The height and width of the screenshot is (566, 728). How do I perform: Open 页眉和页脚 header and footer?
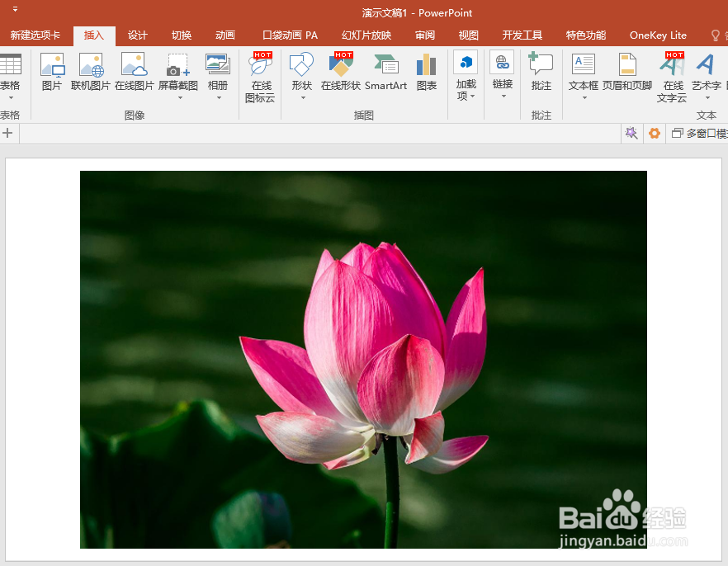click(x=627, y=64)
